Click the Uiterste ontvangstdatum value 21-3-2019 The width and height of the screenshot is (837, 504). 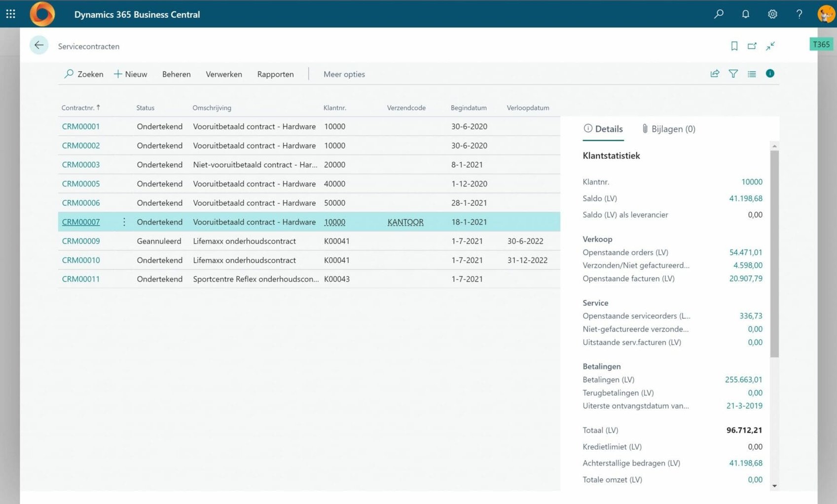(x=744, y=406)
